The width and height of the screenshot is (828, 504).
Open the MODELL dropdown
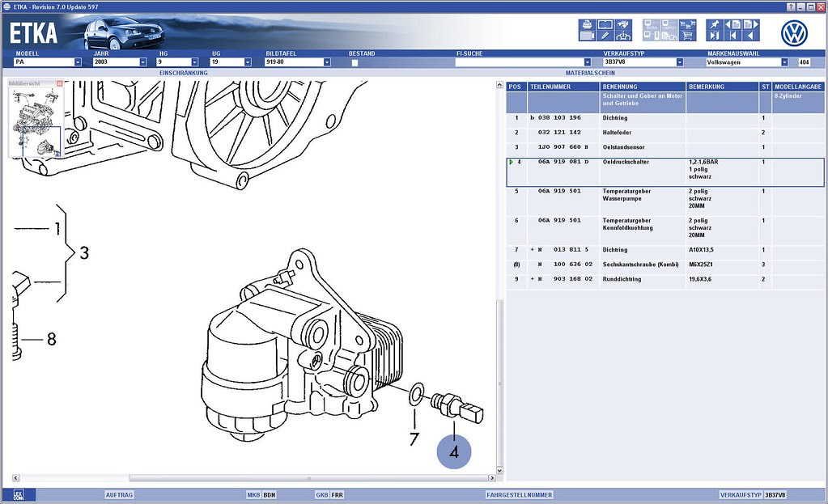pyautogui.click(x=78, y=62)
